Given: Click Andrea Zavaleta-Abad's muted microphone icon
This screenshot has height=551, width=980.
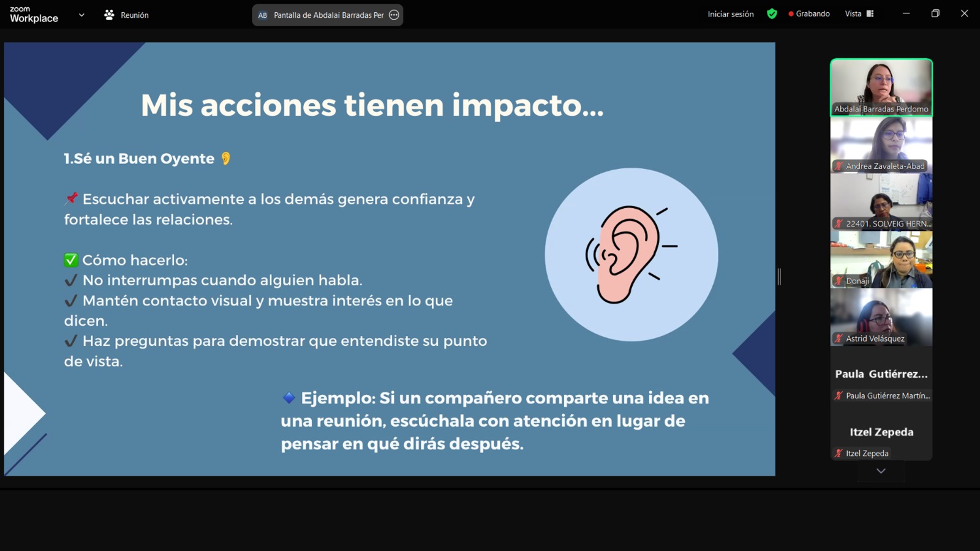Looking at the screenshot, I should [x=839, y=167].
